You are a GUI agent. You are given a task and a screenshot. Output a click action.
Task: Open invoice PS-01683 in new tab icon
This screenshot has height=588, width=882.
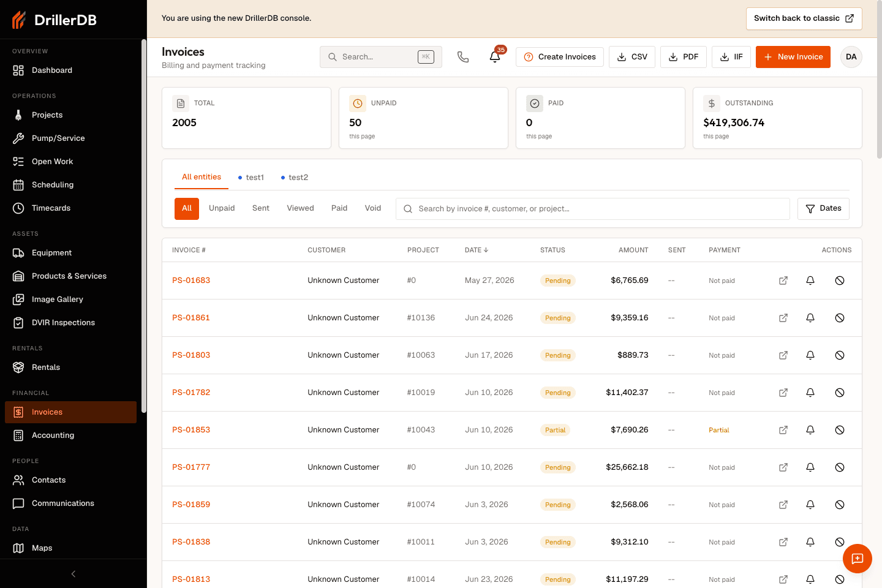(x=783, y=281)
